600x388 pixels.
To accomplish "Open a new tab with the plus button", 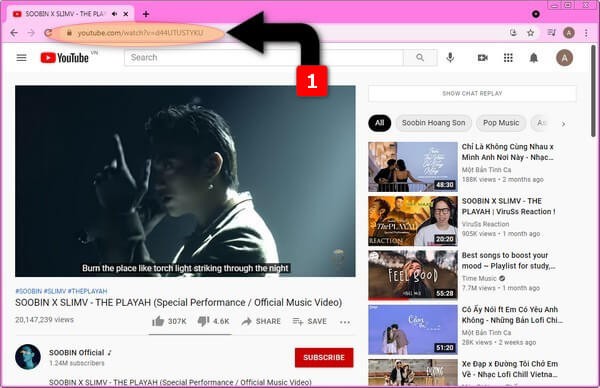I will point(146,14).
